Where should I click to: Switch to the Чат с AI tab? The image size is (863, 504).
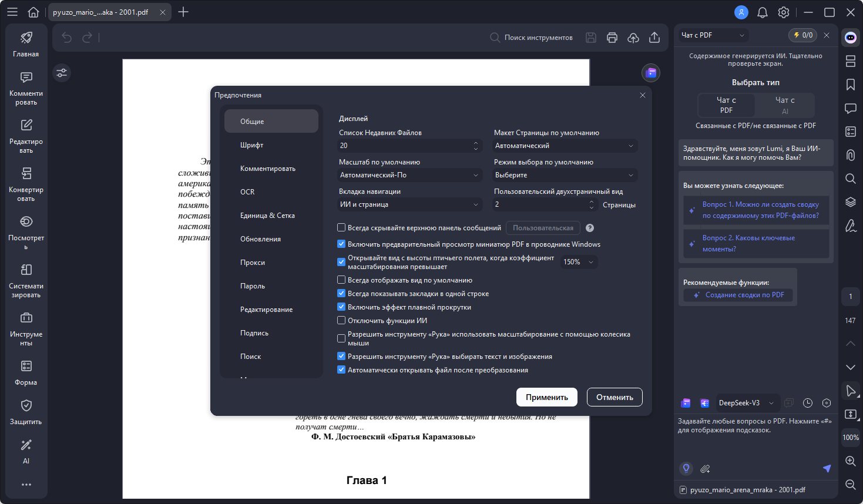784,105
